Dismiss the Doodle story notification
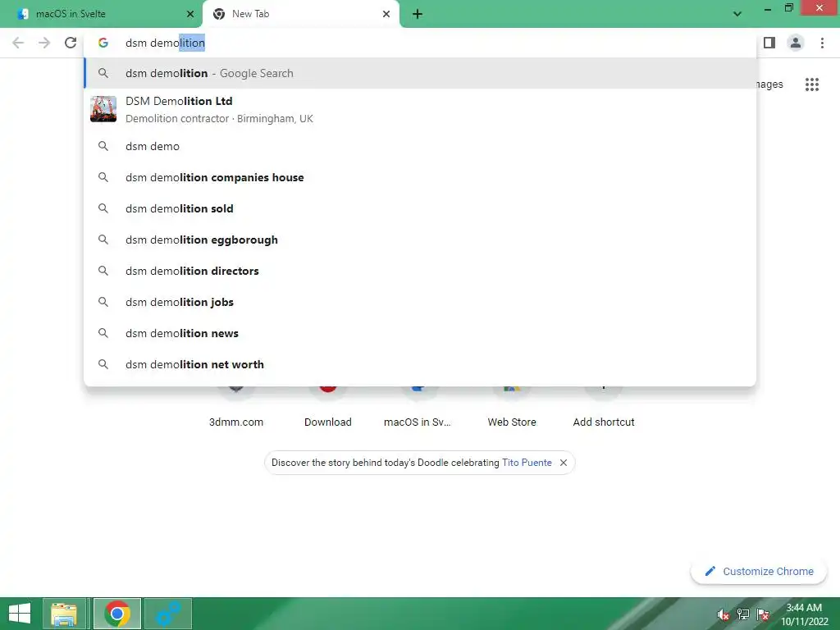Screen dimensions: 840x630 click(564, 463)
